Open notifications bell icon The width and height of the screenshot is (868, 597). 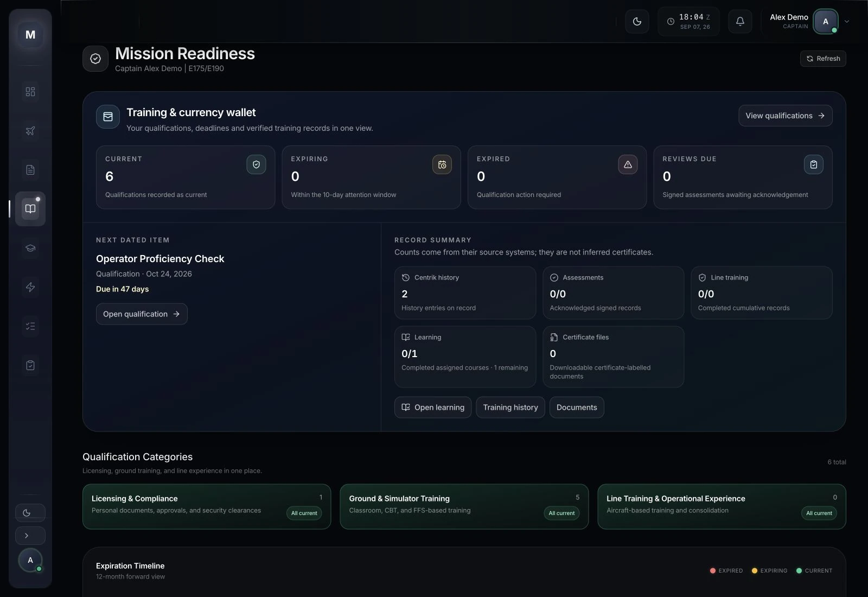click(x=740, y=22)
